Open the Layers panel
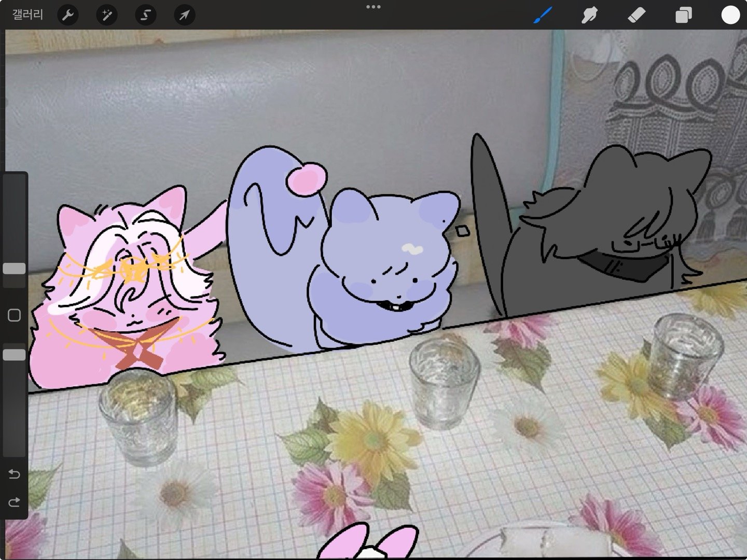Image resolution: width=747 pixels, height=560 pixels. point(683,15)
